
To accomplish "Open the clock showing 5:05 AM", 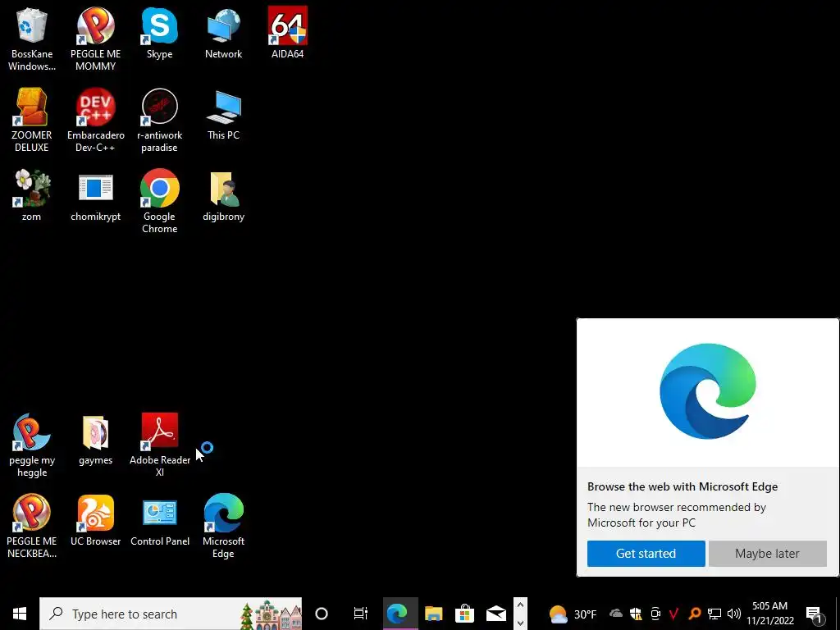I will click(x=769, y=614).
